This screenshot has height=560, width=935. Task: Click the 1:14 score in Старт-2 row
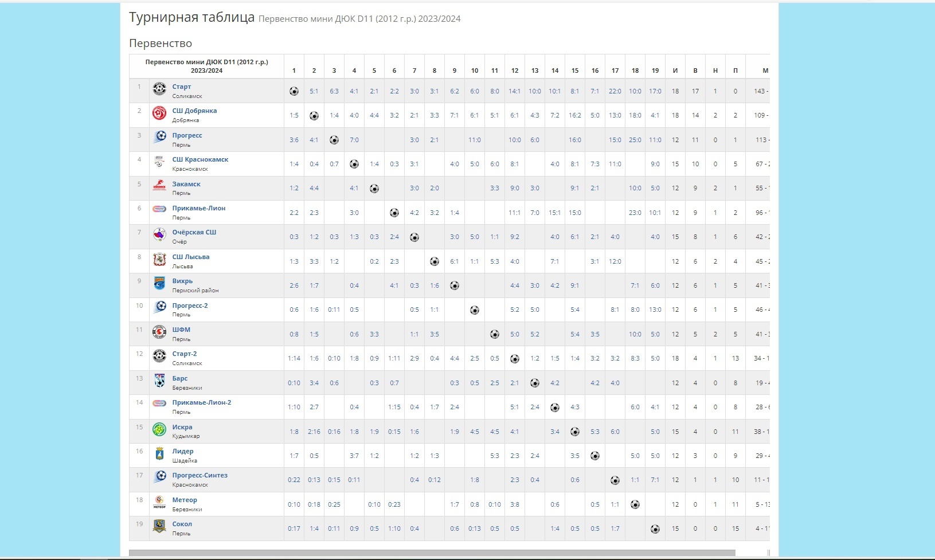[294, 358]
